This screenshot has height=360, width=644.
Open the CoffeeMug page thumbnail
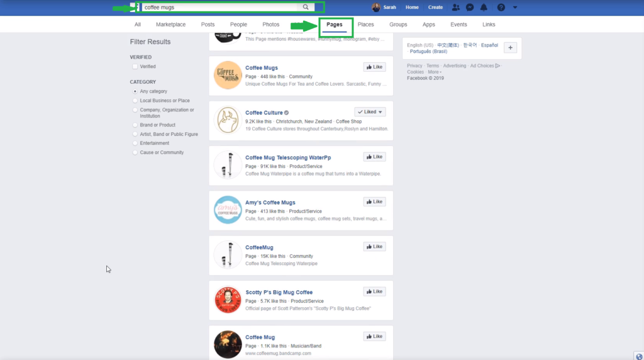point(228,255)
